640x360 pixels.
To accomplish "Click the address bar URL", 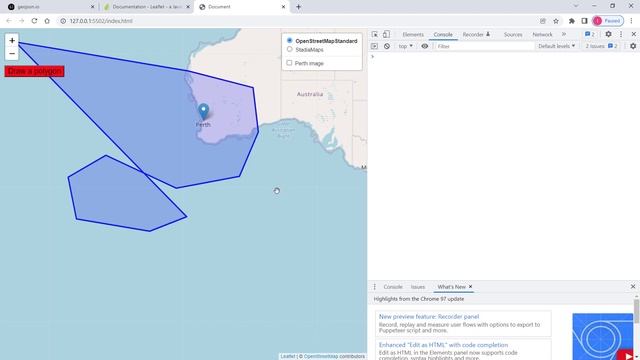I will 101,21.
